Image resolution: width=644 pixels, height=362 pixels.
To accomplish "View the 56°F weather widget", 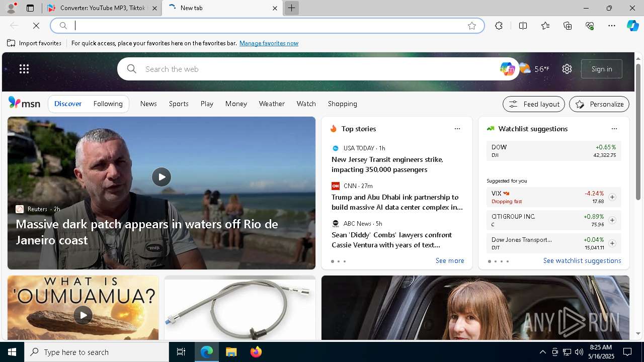I will click(x=534, y=69).
